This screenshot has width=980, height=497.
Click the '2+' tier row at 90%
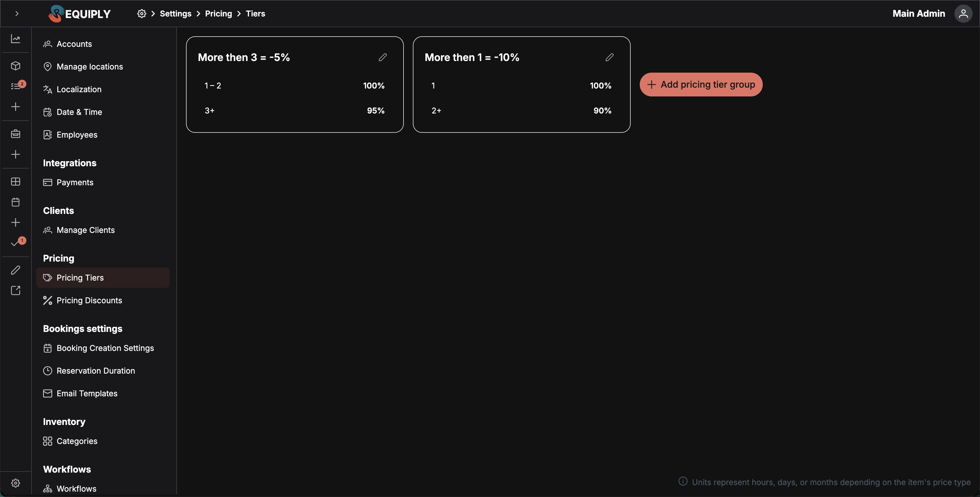pos(521,111)
